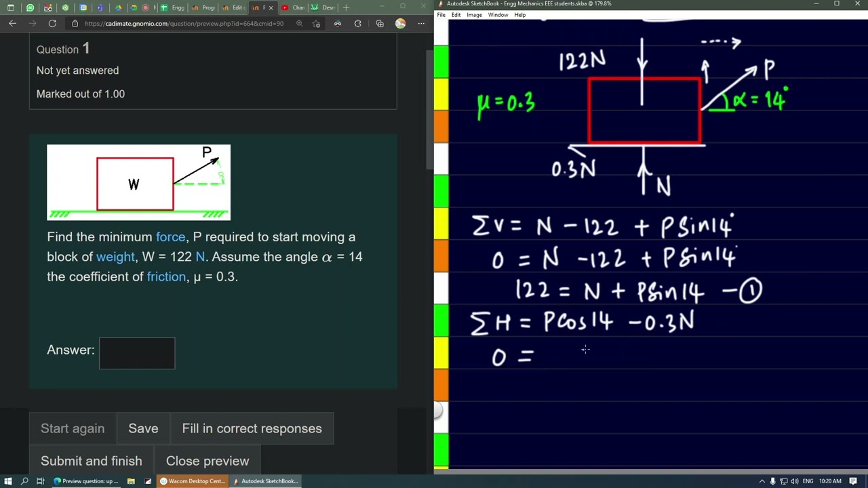Open the 'friction' glossary link
The width and height of the screenshot is (868, 488).
pyautogui.click(x=166, y=277)
